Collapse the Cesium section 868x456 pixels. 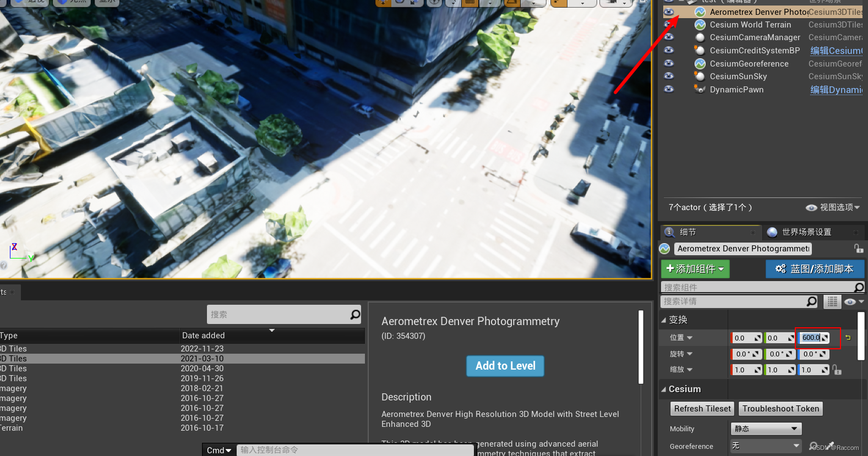(x=664, y=389)
